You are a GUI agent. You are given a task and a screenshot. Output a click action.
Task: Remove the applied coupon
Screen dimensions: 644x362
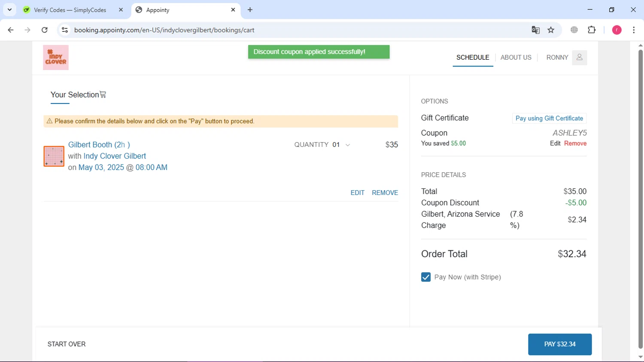[575, 143]
